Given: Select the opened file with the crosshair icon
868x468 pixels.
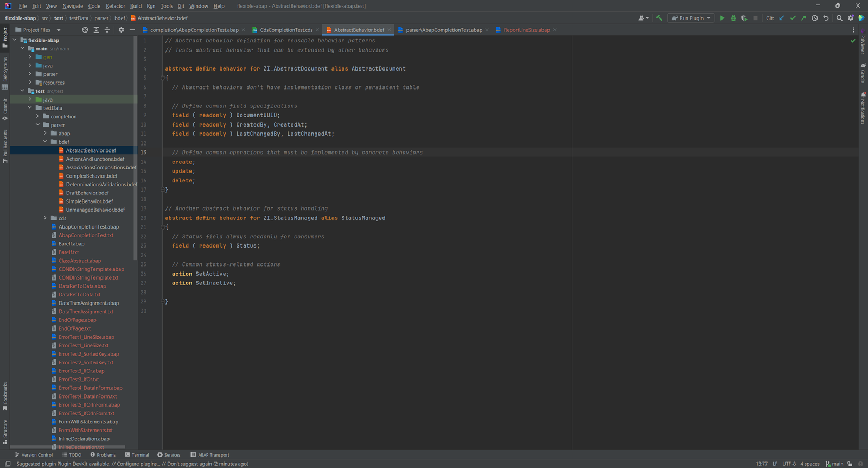Looking at the screenshot, I should coord(85,30).
